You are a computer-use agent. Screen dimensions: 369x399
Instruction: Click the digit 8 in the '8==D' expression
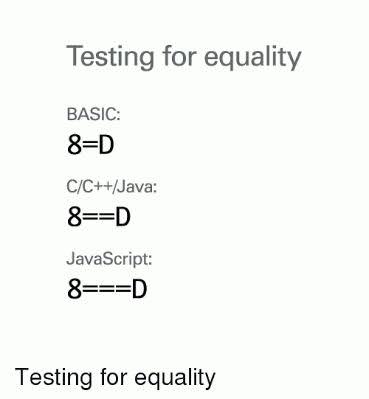(74, 217)
